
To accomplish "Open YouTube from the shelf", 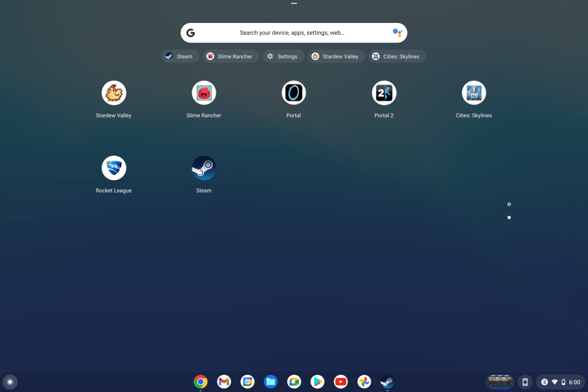I will pyautogui.click(x=340, y=382).
